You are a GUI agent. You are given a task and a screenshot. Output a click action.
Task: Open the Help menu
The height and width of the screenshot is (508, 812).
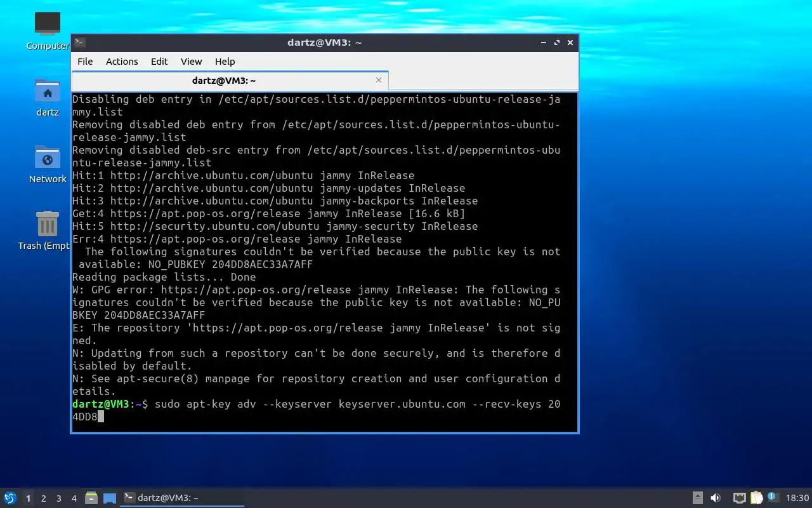pyautogui.click(x=225, y=62)
